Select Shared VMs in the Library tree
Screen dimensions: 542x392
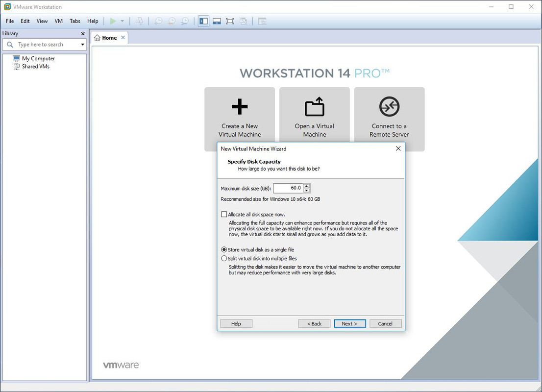[31, 66]
